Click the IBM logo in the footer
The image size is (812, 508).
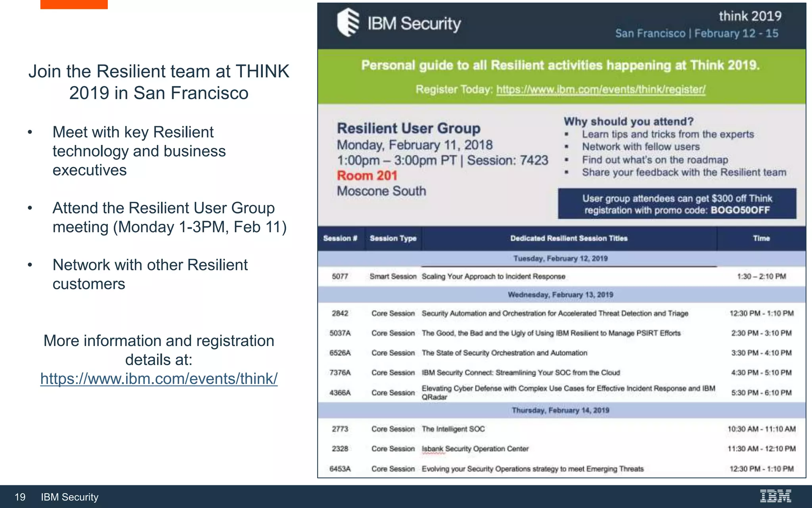pyautogui.click(x=776, y=496)
